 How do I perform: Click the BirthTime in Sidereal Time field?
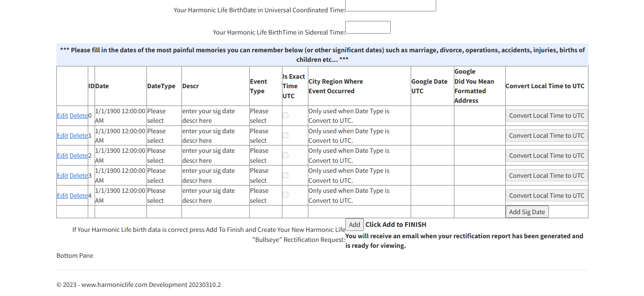click(367, 27)
